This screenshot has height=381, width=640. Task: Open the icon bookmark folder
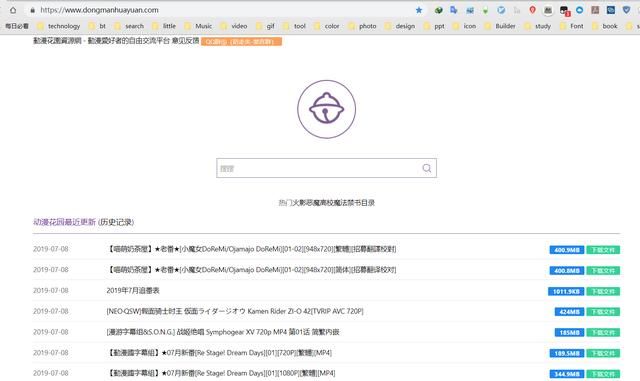(x=464, y=26)
